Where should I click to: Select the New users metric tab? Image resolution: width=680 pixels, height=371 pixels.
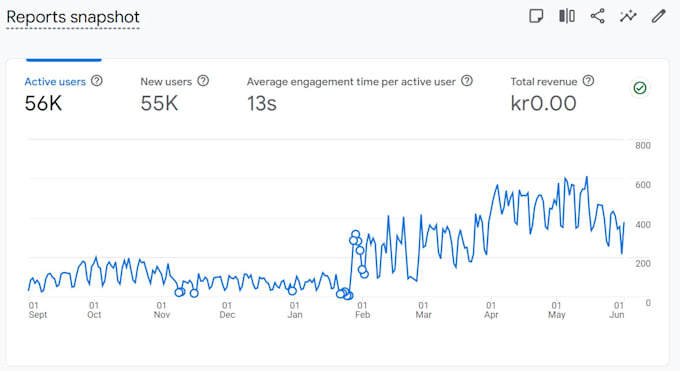(174, 94)
